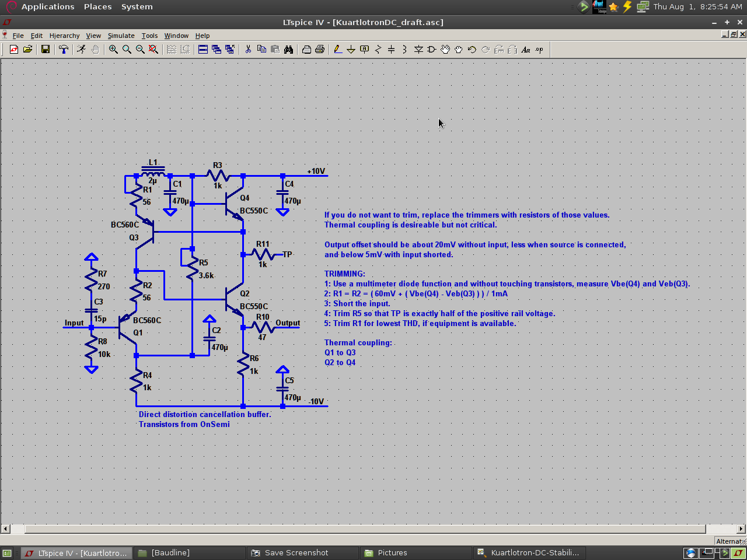
Task: Activate the zoom area magnifier icon
Action: (127, 50)
